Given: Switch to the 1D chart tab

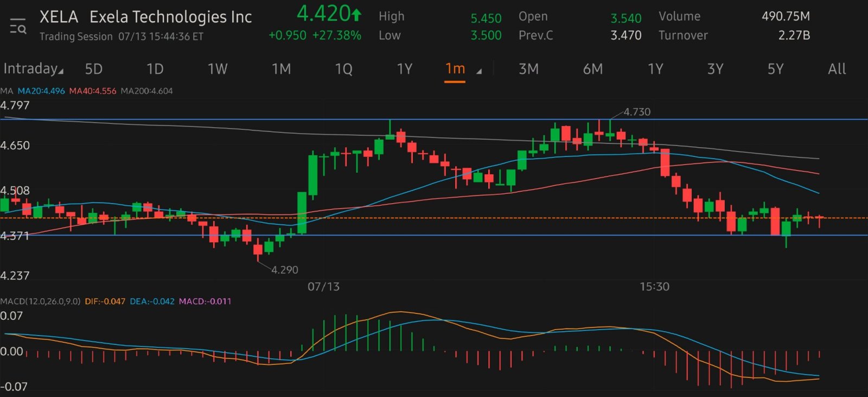Looking at the screenshot, I should point(155,69).
